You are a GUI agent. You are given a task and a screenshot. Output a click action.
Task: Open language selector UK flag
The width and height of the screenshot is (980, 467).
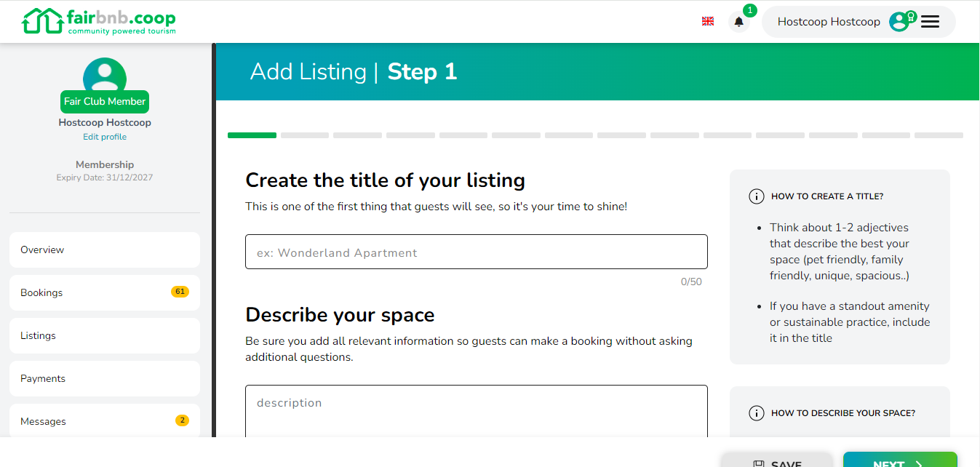point(708,22)
